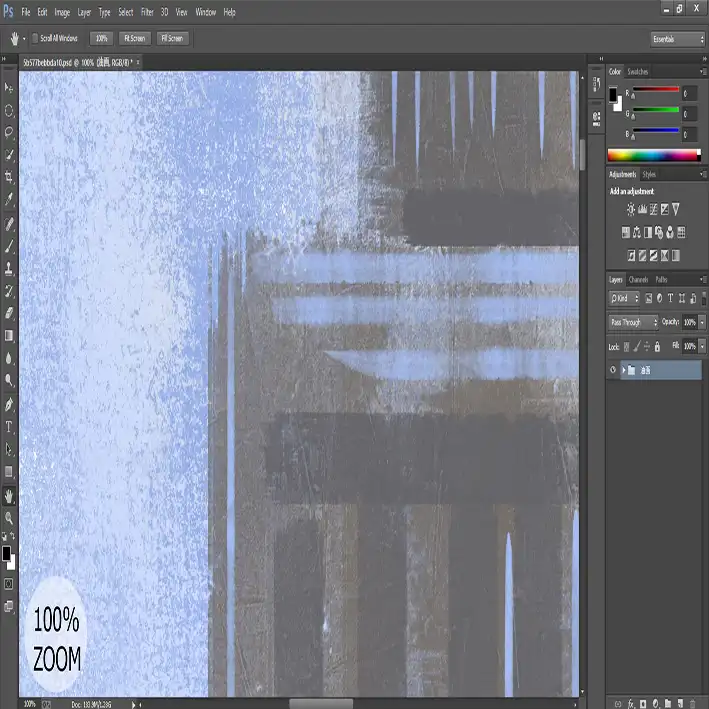Select the Pen tool

tap(9, 404)
